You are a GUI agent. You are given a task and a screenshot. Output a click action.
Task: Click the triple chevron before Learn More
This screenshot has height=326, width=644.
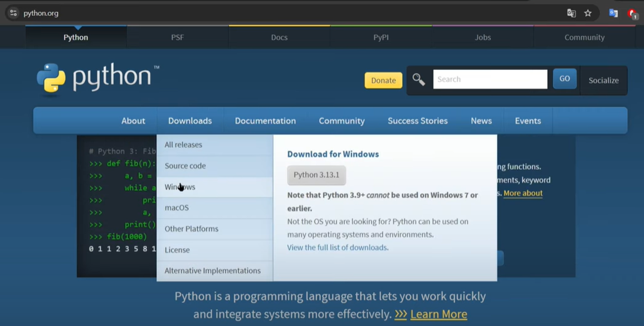click(x=401, y=314)
